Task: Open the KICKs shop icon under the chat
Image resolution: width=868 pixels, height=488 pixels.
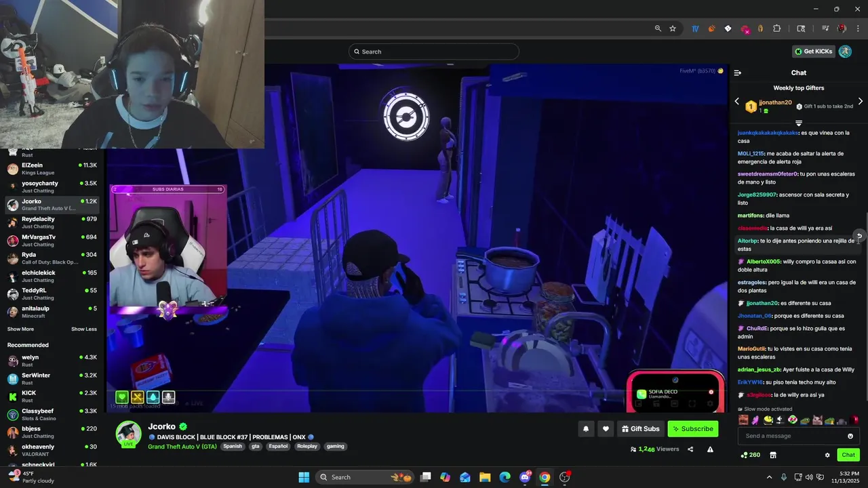Action: [772, 455]
